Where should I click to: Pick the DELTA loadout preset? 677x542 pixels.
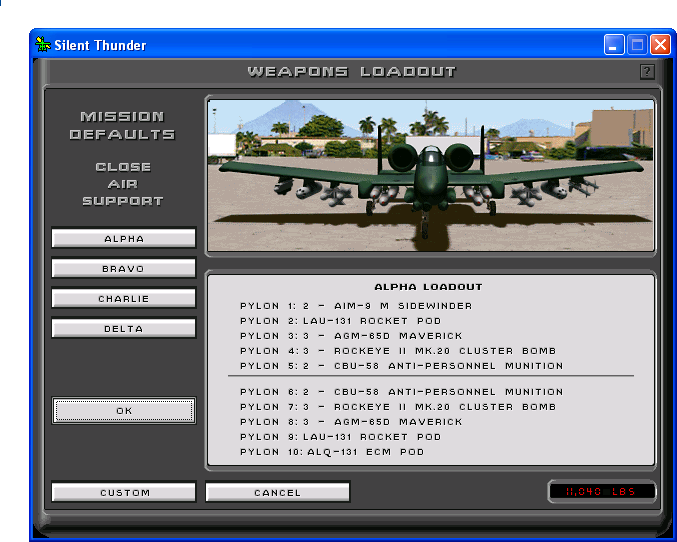tap(124, 329)
